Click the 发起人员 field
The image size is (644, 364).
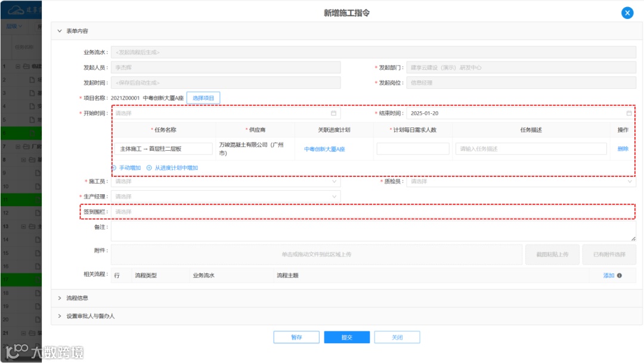pos(225,68)
